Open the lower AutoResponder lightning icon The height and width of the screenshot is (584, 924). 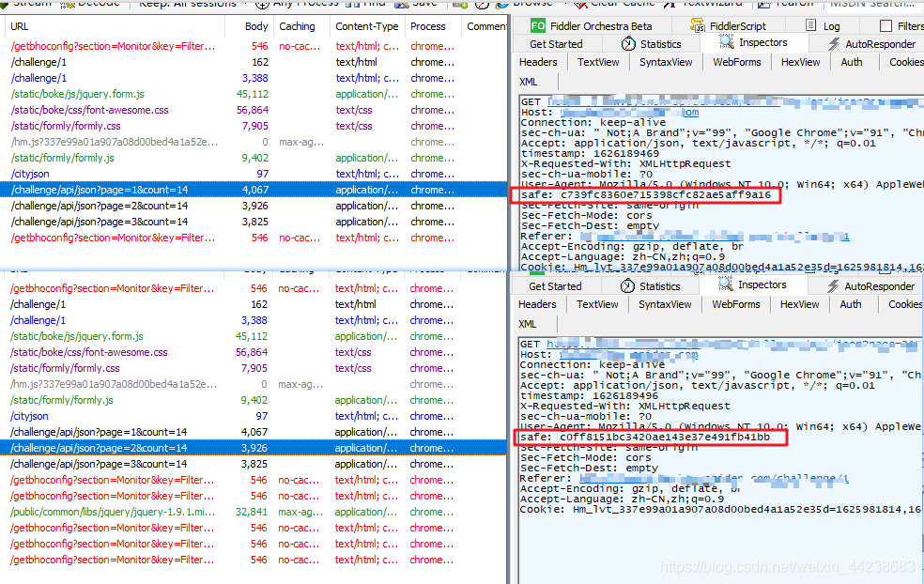point(833,285)
